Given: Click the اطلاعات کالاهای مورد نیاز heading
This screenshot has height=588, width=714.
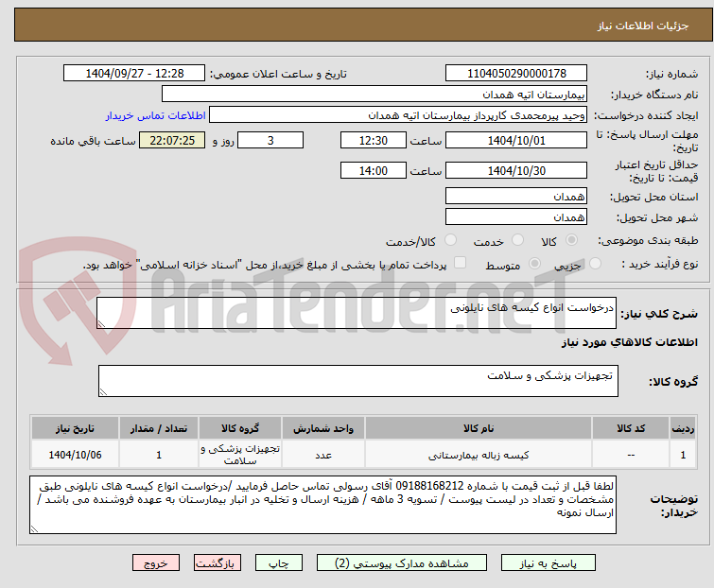Looking at the screenshot, I should (x=629, y=342).
